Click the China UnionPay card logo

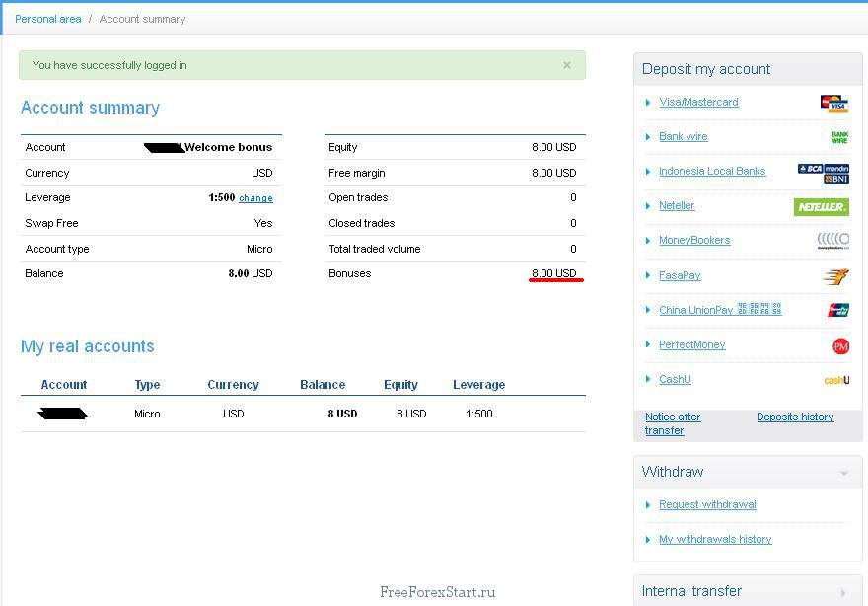point(838,310)
